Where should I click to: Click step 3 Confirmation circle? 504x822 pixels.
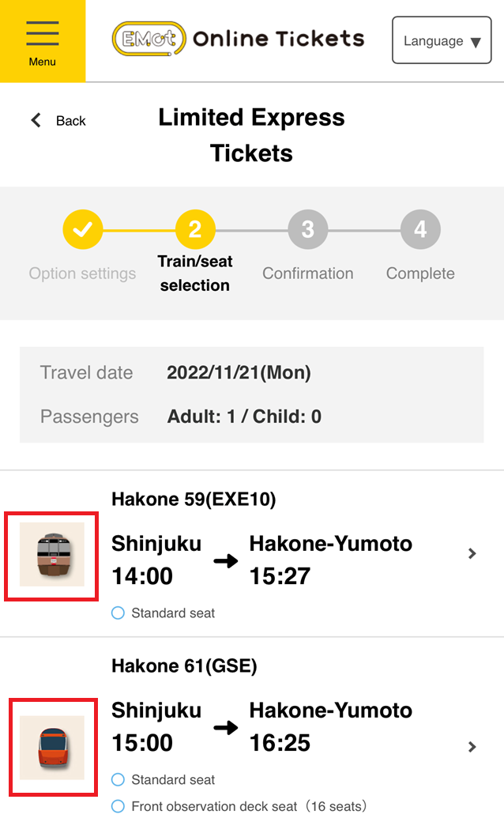point(307,230)
